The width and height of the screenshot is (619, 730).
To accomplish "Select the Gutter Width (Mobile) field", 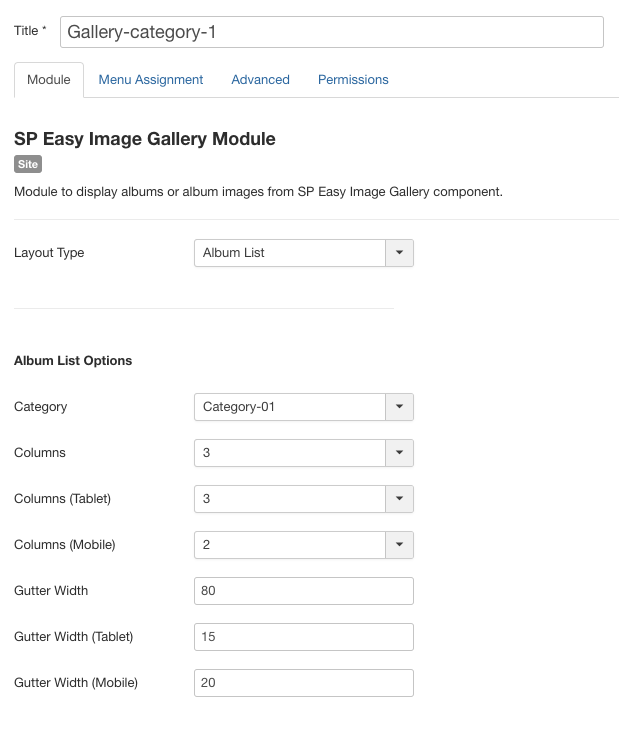I will pyautogui.click(x=303, y=683).
